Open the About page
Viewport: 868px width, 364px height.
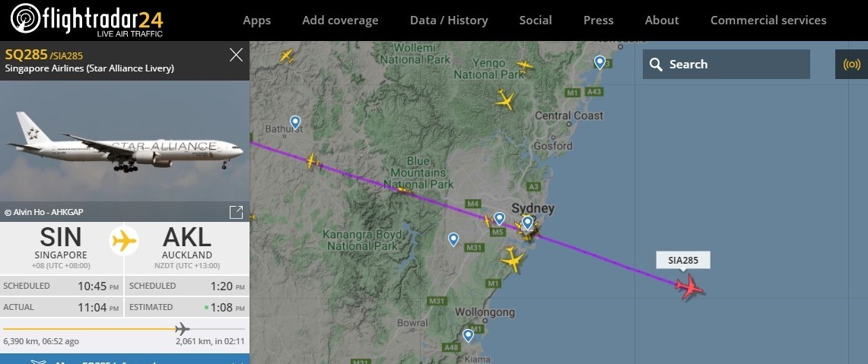tap(662, 21)
